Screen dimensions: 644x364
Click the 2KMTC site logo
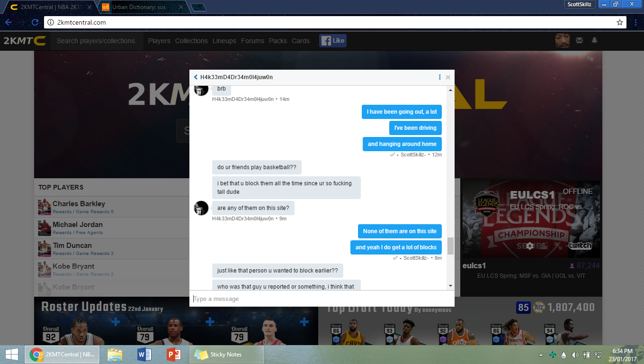click(25, 41)
